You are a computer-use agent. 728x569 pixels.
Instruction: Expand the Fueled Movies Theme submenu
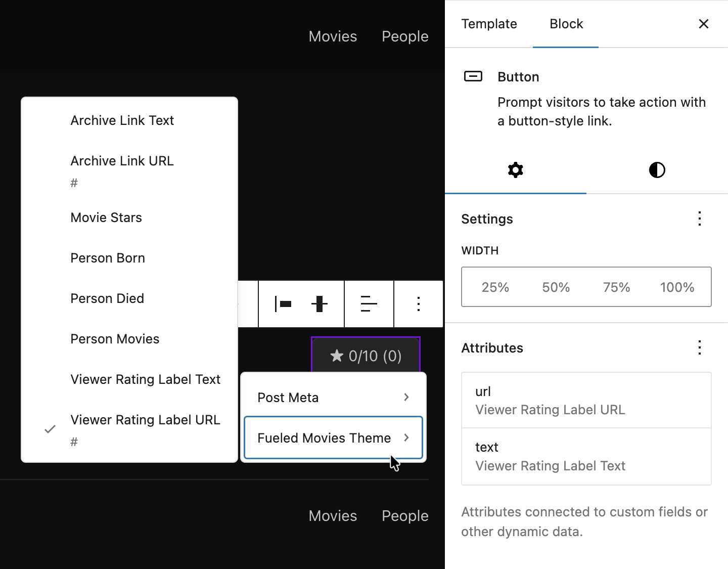[x=333, y=437]
